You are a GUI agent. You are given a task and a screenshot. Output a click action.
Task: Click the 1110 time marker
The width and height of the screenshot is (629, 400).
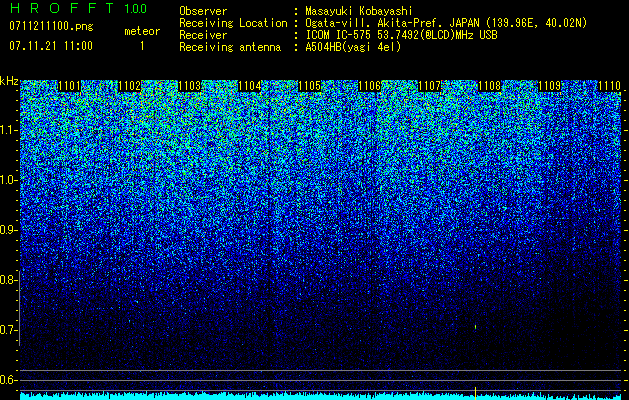click(610, 86)
